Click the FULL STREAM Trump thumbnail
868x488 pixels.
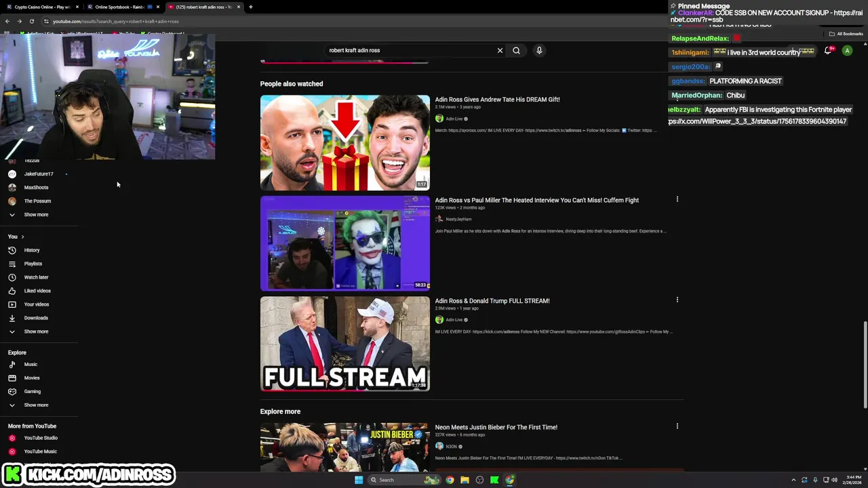pyautogui.click(x=345, y=344)
